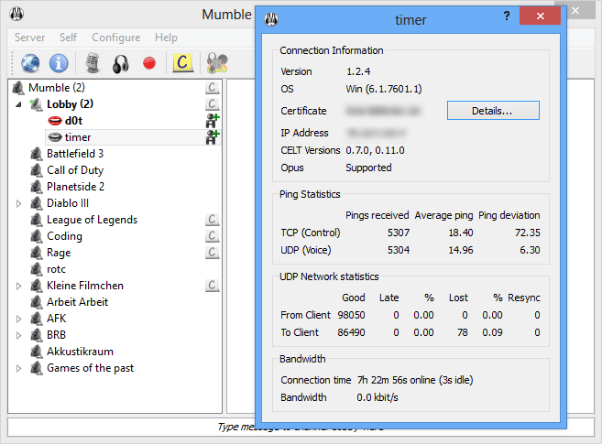
Task: Select the League of Legends channel
Action: tap(92, 220)
